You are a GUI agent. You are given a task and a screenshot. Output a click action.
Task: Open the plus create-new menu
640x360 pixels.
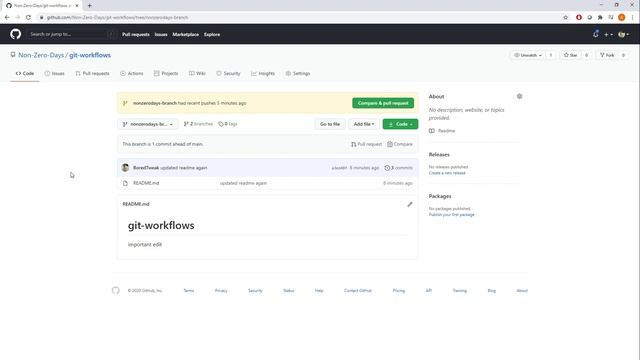click(x=608, y=35)
